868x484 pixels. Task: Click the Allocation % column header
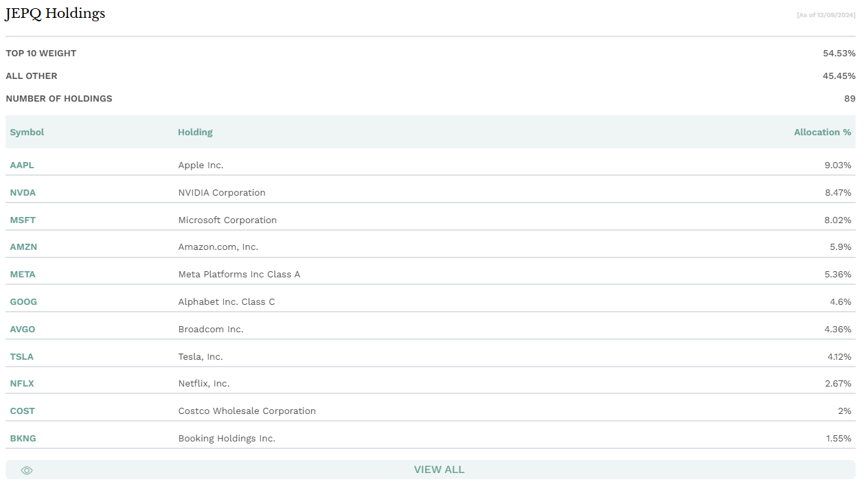tap(823, 132)
